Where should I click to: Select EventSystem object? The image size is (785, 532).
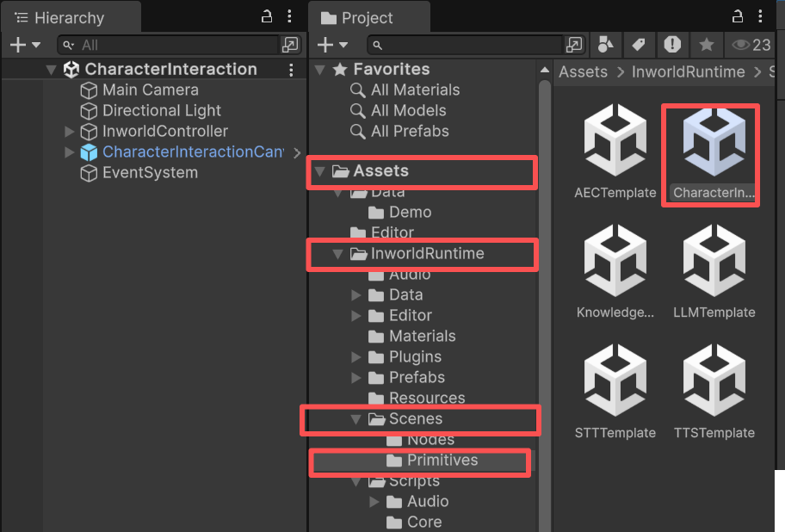150,173
